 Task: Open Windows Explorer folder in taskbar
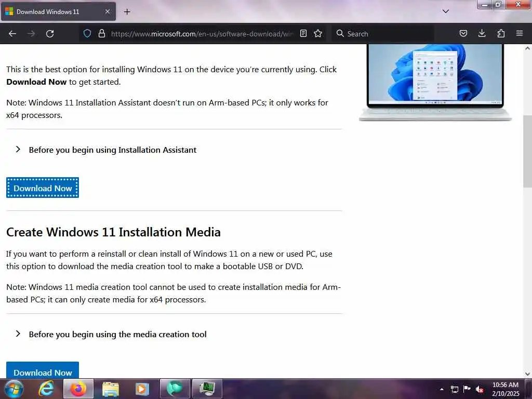pyautogui.click(x=111, y=389)
